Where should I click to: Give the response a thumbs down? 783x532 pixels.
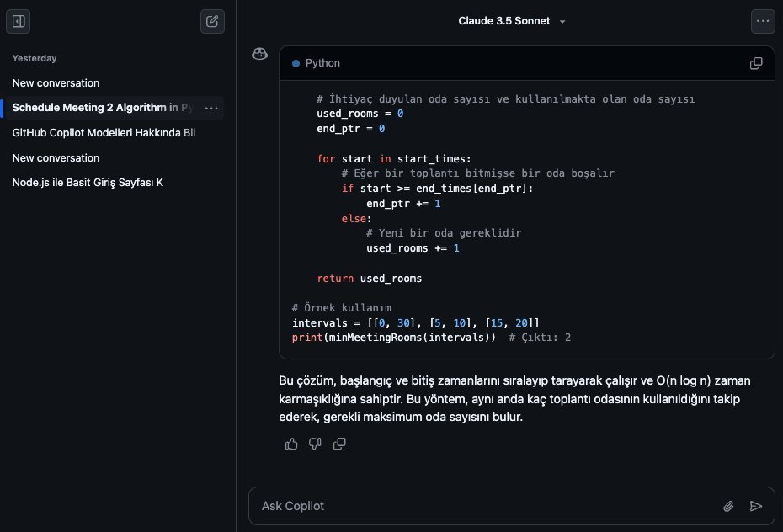coord(315,444)
